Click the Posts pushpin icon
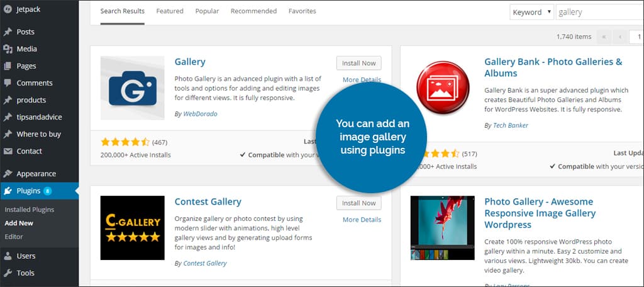 click(x=8, y=32)
